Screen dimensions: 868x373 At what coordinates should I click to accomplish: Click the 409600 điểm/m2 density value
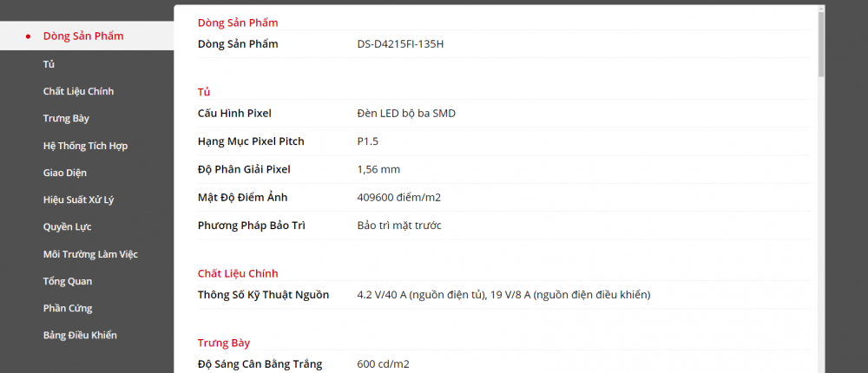coord(399,197)
